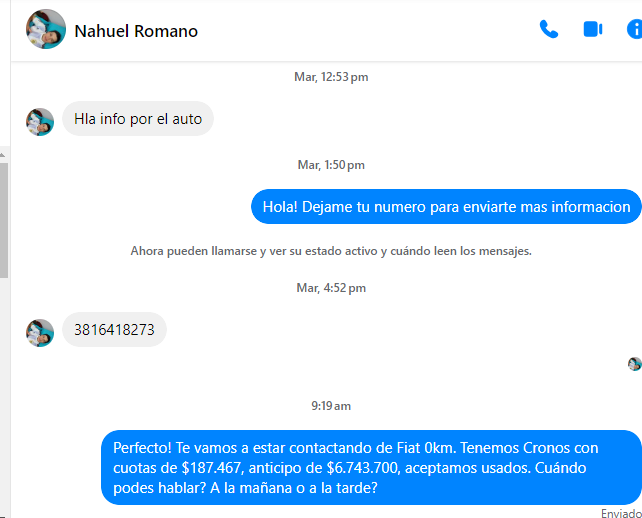642x518 pixels.
Task: Open Nahuel Romano's header profile picture
Action: point(46,29)
